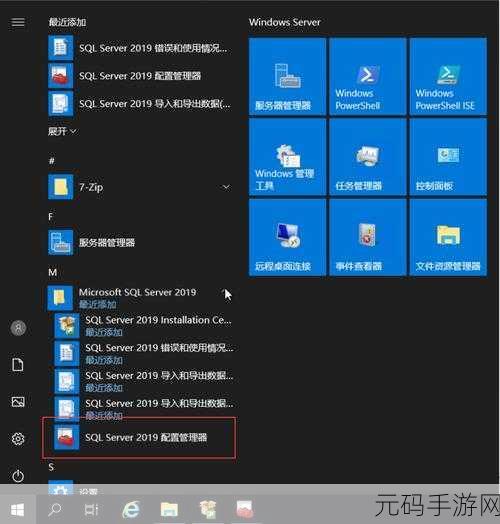This screenshot has height=524, width=500.
Task: Open 控制面板 tile
Action: (448, 157)
